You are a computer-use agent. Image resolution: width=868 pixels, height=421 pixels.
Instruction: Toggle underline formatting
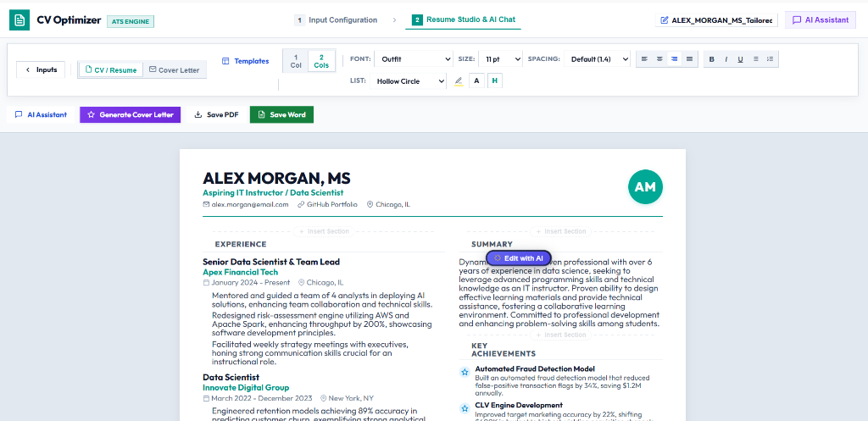[x=740, y=59]
